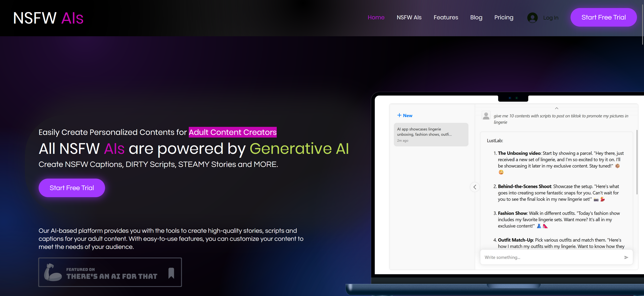The width and height of the screenshot is (644, 296).
Task: Select the lingerie unboxing chat history item
Action: (431, 135)
